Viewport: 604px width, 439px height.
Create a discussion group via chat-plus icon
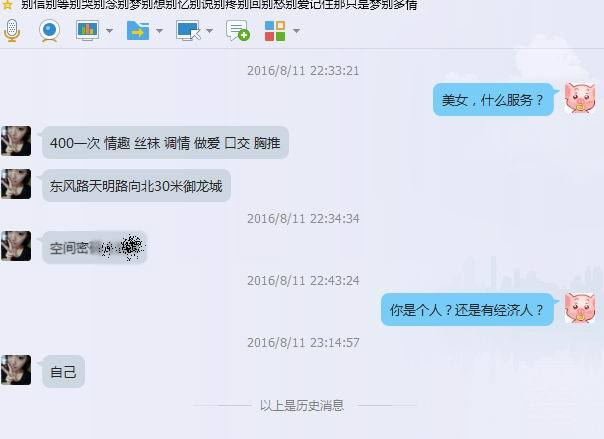(x=238, y=30)
